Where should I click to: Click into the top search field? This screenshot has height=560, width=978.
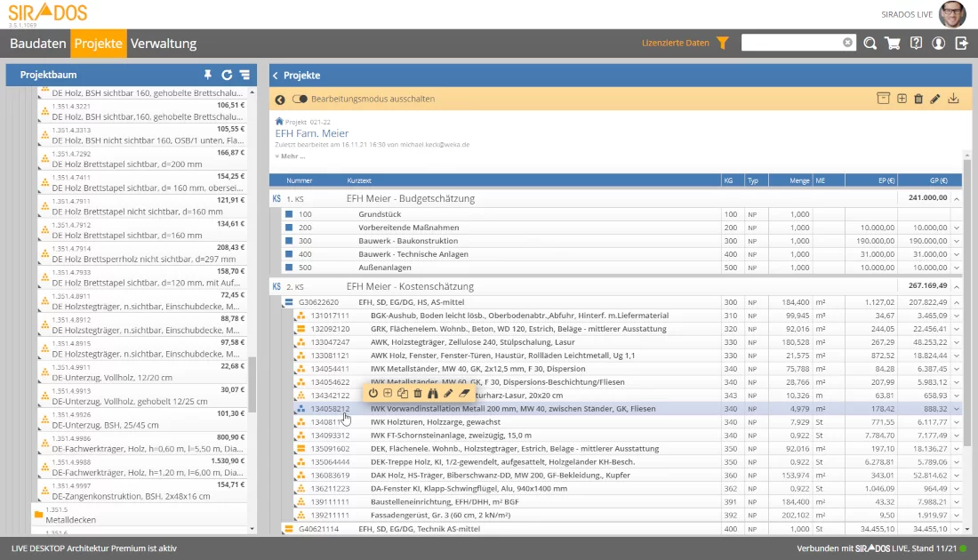[791, 43]
